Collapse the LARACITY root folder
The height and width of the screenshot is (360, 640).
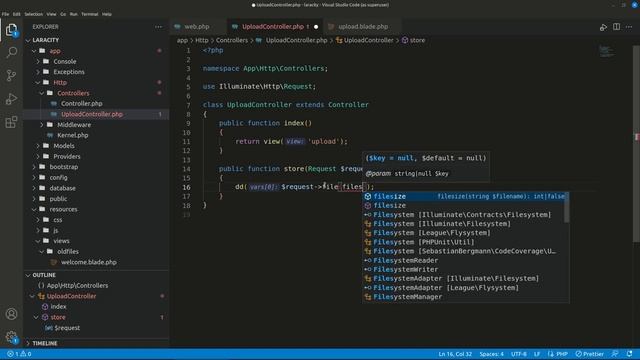[28, 40]
